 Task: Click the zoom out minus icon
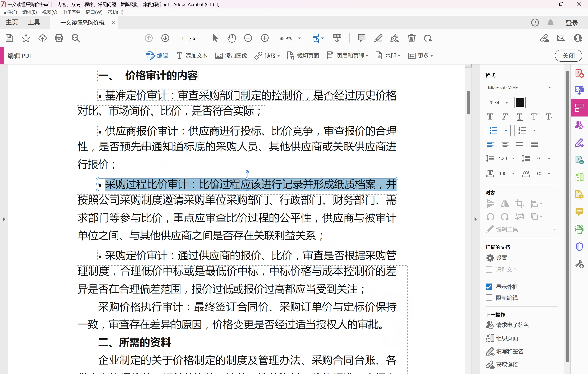click(x=248, y=38)
